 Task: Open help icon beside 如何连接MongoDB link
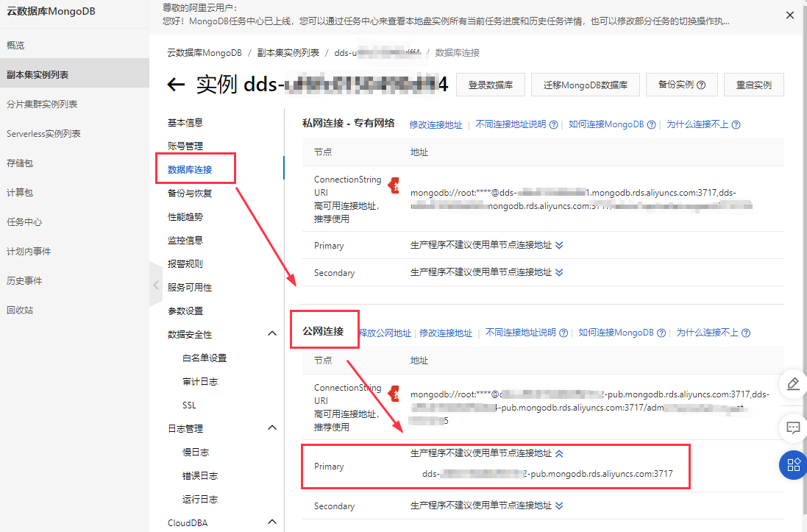coord(653,124)
